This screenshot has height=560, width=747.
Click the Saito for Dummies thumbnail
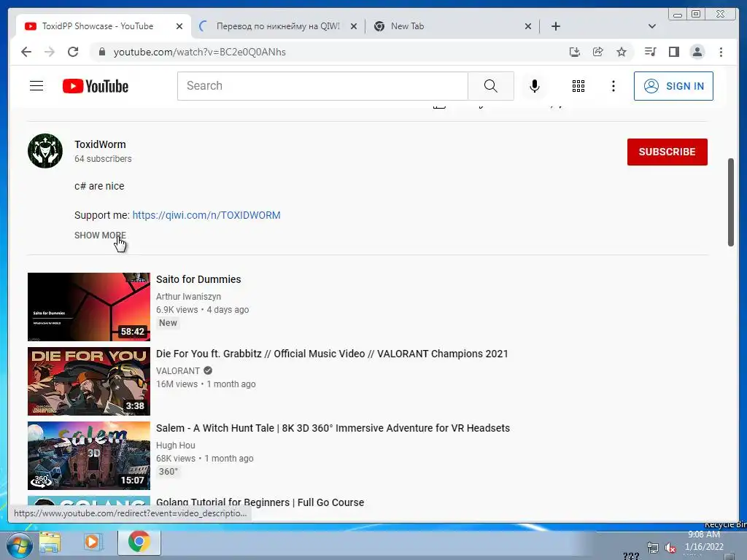[x=88, y=307]
